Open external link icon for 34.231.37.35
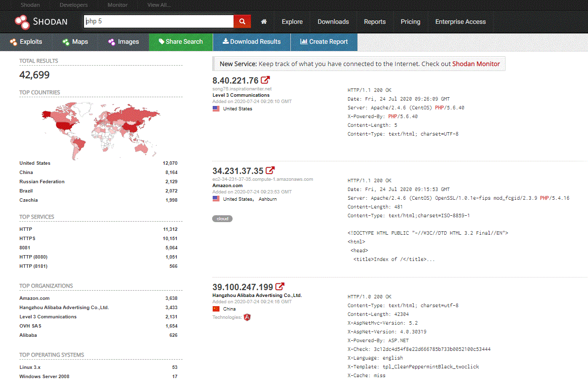The image size is (588, 382). pos(270,171)
